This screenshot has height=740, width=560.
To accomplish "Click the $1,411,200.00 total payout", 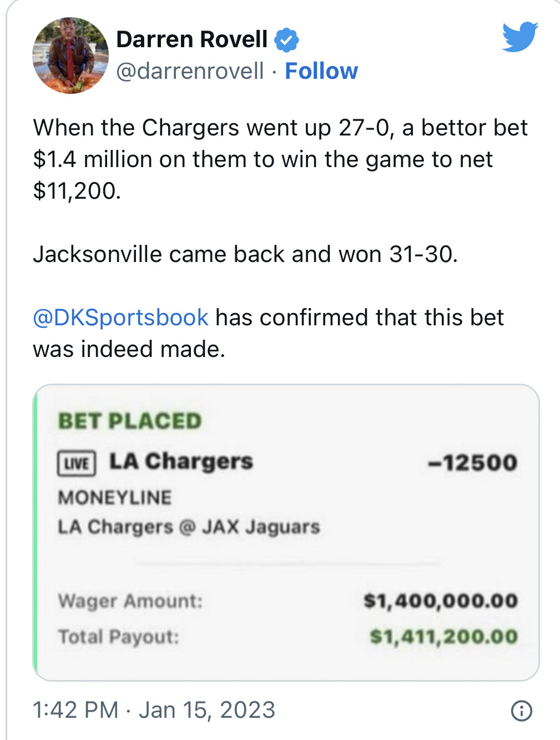I will 443,636.
